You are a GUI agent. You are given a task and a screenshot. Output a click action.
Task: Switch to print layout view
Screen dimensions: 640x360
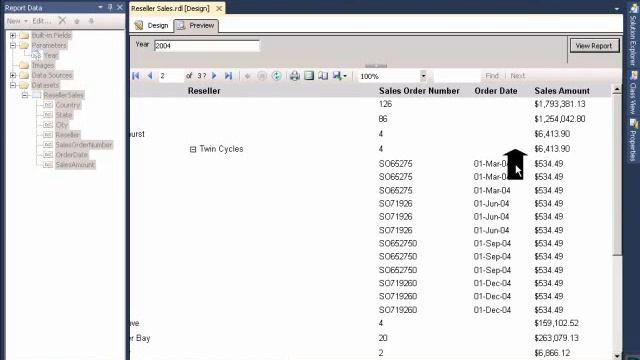coord(309,76)
